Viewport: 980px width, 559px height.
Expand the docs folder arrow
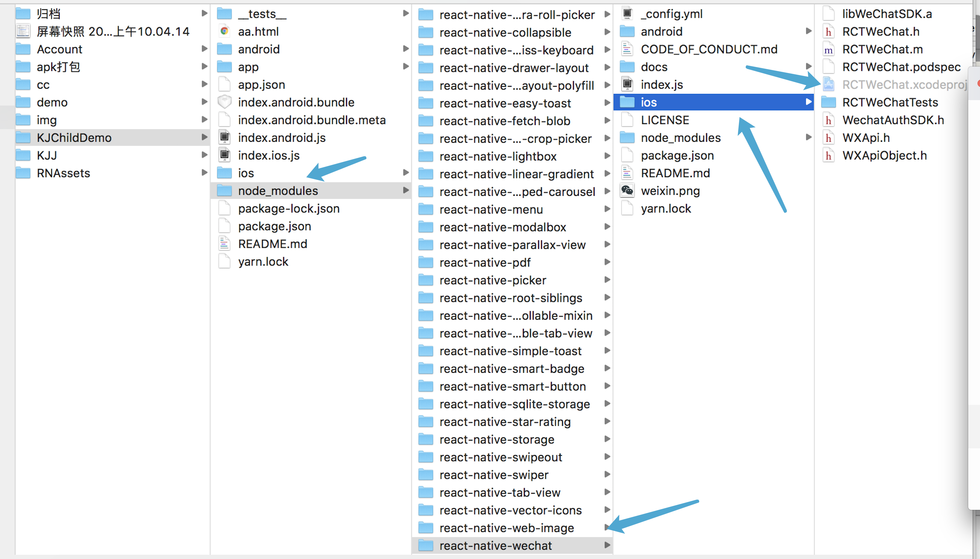coord(808,67)
